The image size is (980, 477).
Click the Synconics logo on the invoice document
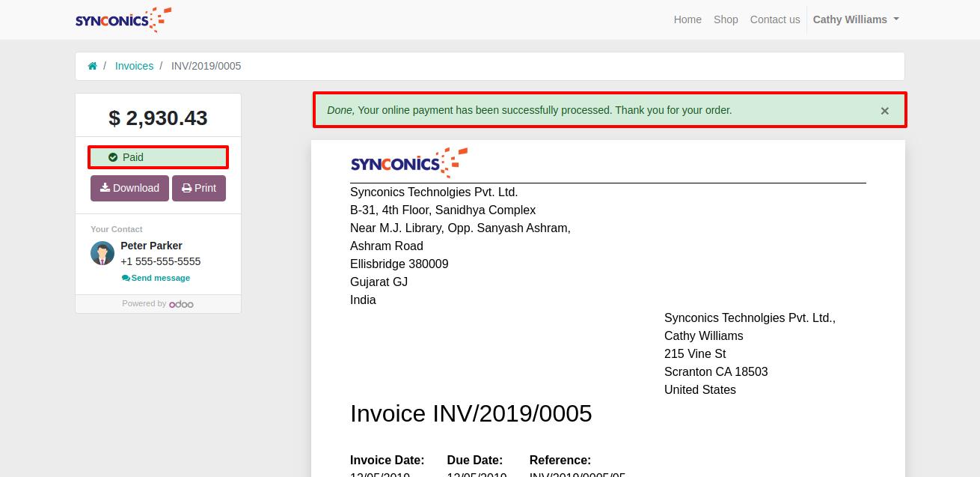coord(408,162)
